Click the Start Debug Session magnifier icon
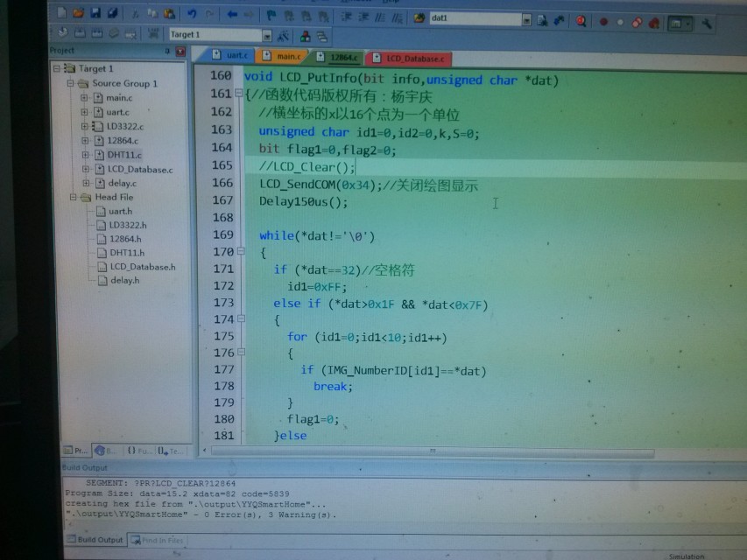The image size is (747, 560). coord(581,20)
